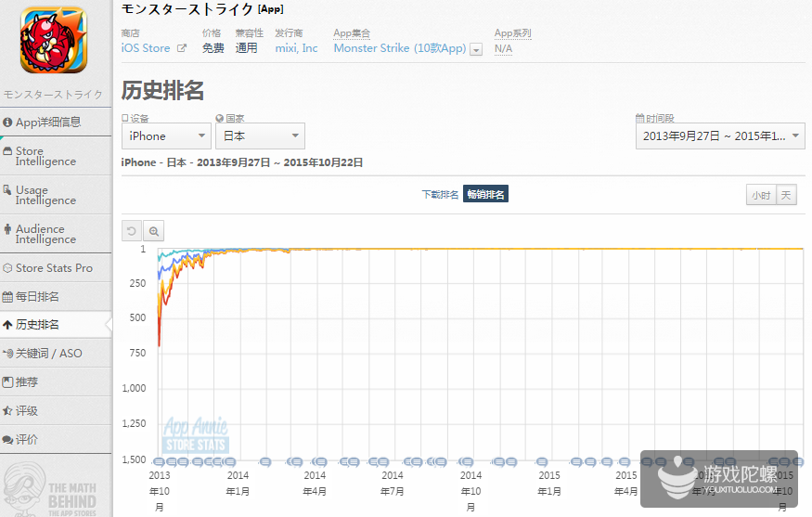
Task: Open Usage Intelligence section
Action: tap(56, 195)
